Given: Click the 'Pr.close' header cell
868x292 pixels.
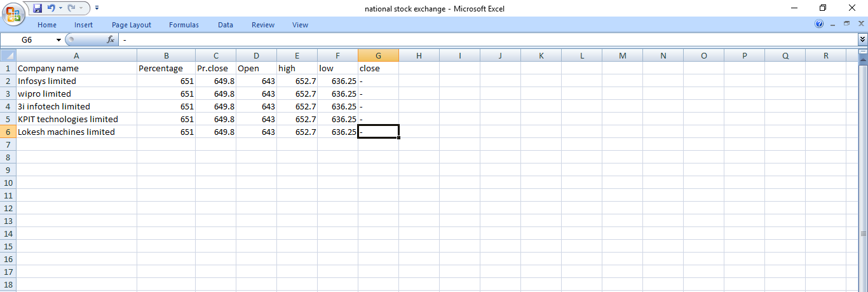Looking at the screenshot, I should click(216, 68).
